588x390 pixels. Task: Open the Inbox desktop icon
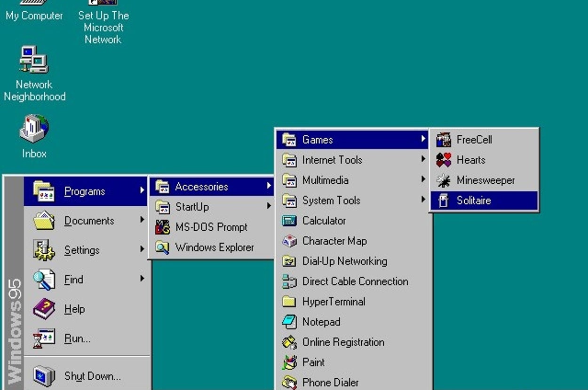pos(34,129)
